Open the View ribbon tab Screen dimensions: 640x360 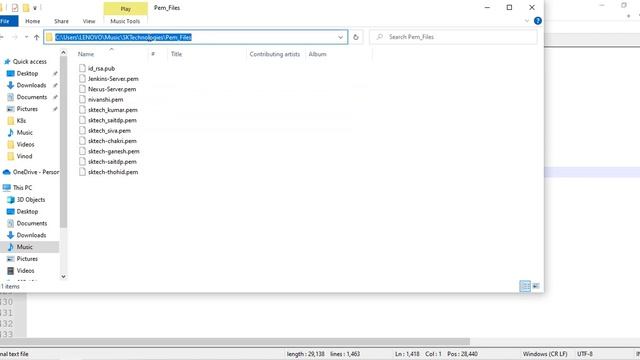[x=89, y=21]
